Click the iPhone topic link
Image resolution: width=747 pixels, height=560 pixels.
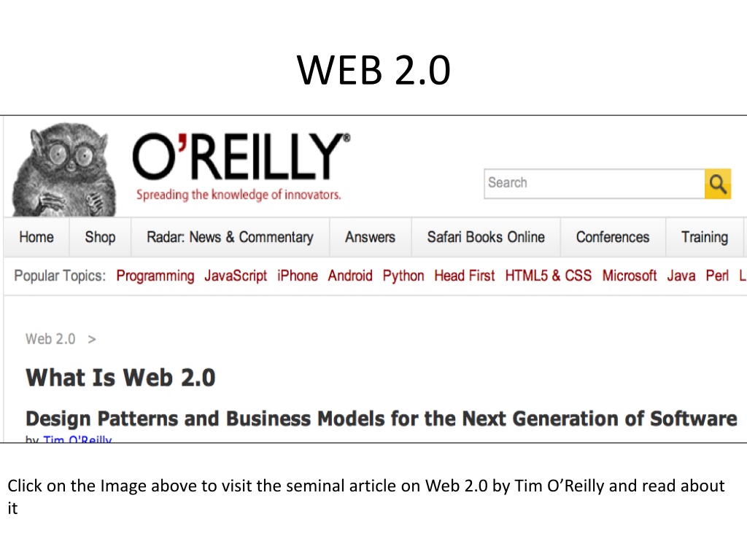[x=298, y=276]
